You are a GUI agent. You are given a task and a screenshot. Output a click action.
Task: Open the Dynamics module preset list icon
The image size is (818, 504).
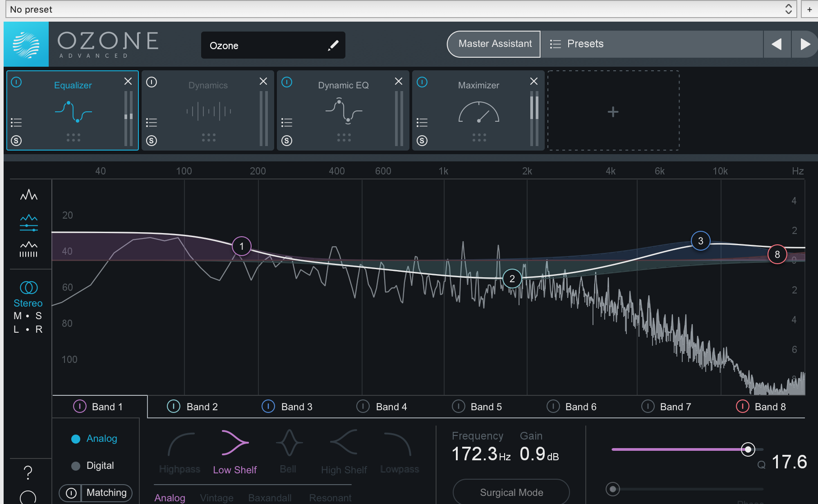point(152,123)
